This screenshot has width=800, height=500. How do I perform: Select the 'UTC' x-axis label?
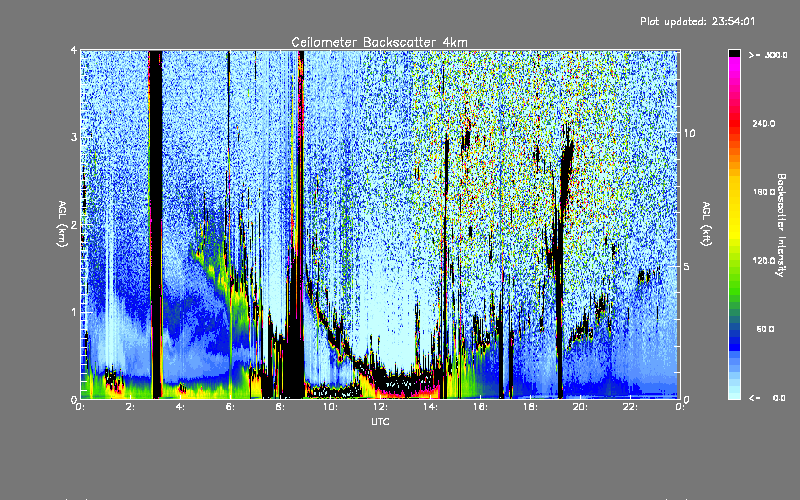point(380,421)
